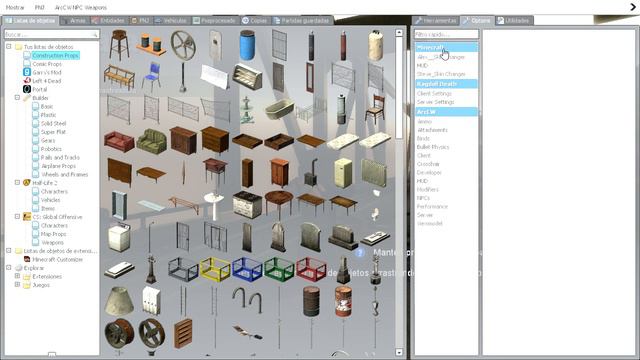Pick the blue plastic chair prop
This screenshot has width=640, height=360.
[151, 76]
